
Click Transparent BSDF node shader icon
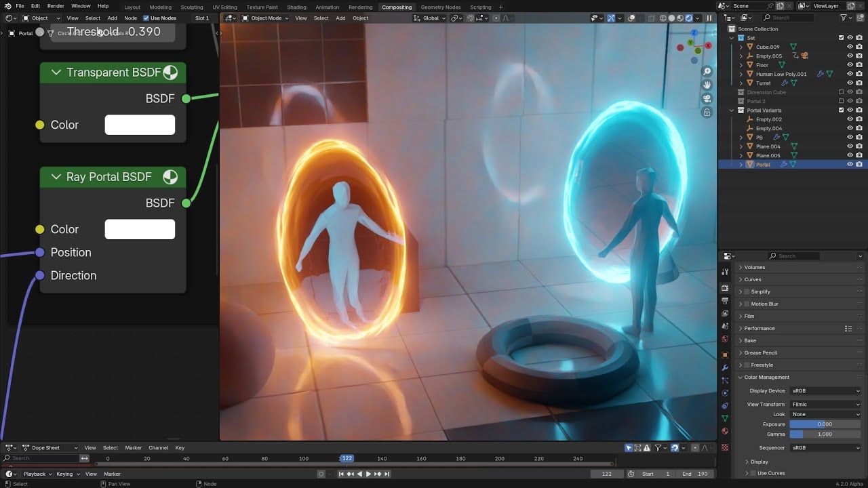170,73
